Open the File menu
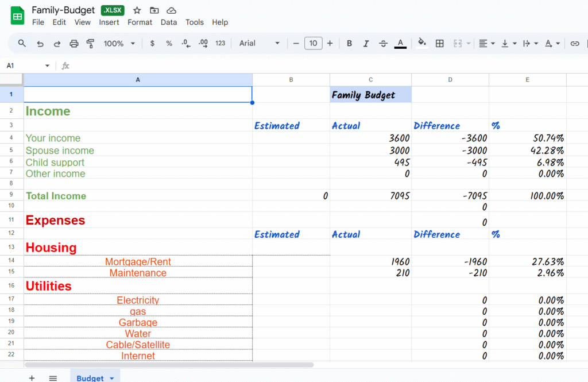This screenshot has width=588, height=382. pos(38,22)
